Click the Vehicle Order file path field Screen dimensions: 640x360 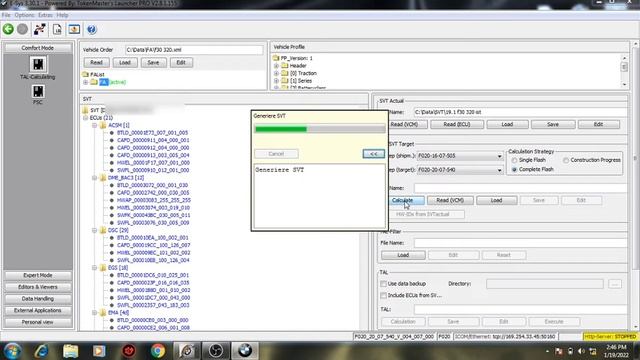click(x=194, y=50)
